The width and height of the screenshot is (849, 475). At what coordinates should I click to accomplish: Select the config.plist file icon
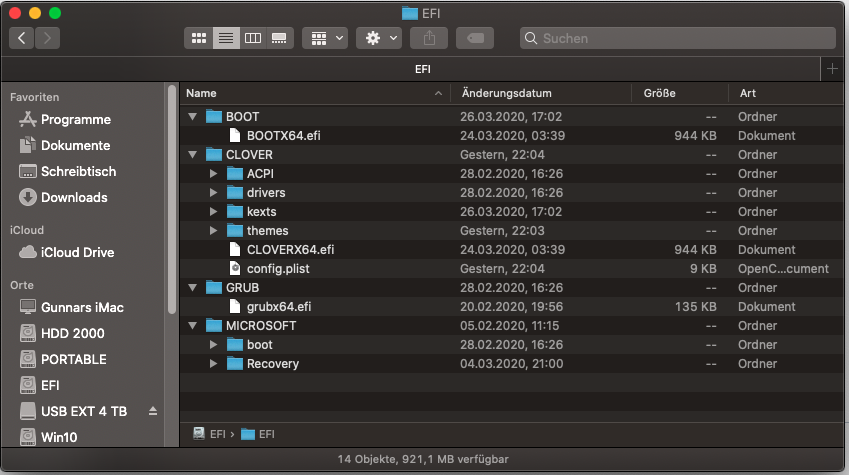234,268
